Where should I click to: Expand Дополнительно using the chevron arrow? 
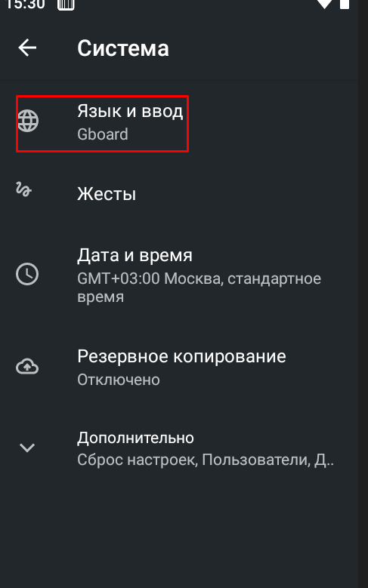27,447
